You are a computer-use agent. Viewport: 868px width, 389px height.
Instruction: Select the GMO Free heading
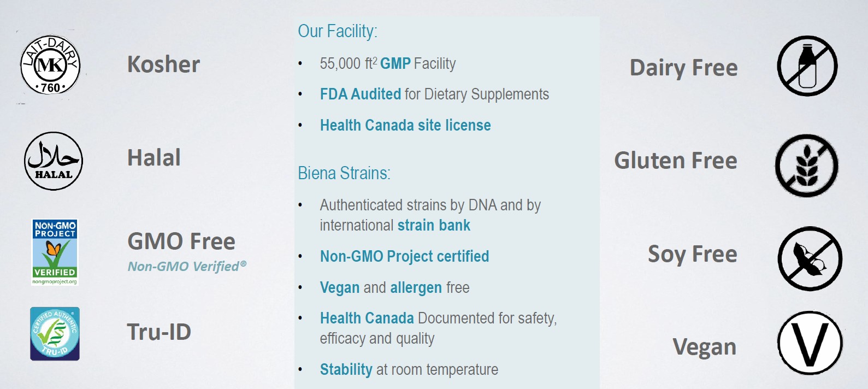[181, 241]
